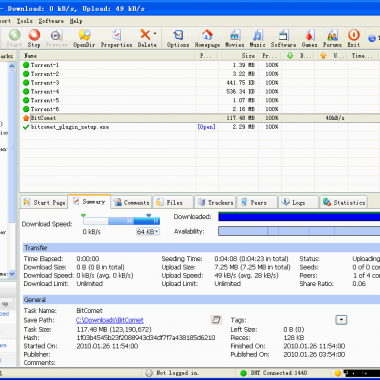Open the Tags dropdown arrow
380x380 pixels.
point(341,320)
